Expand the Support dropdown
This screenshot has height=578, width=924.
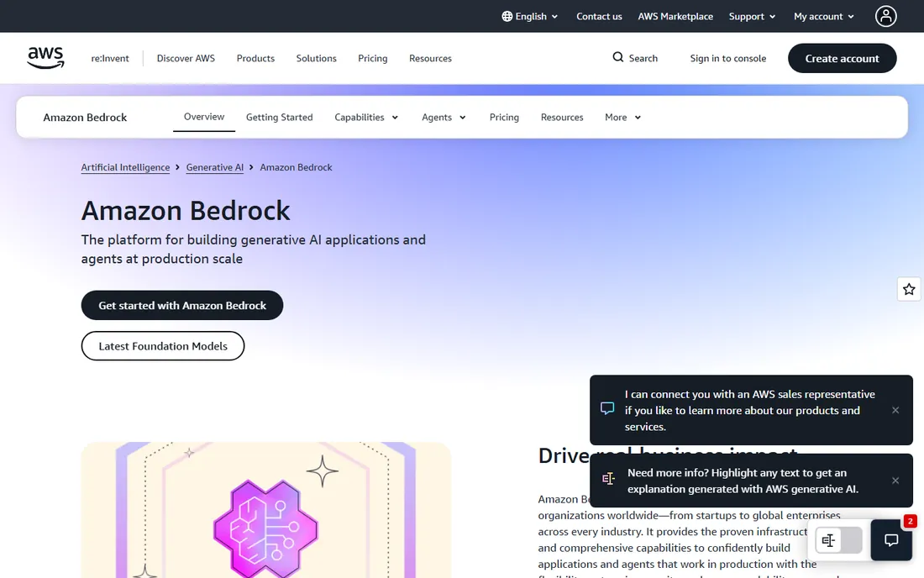coord(752,17)
